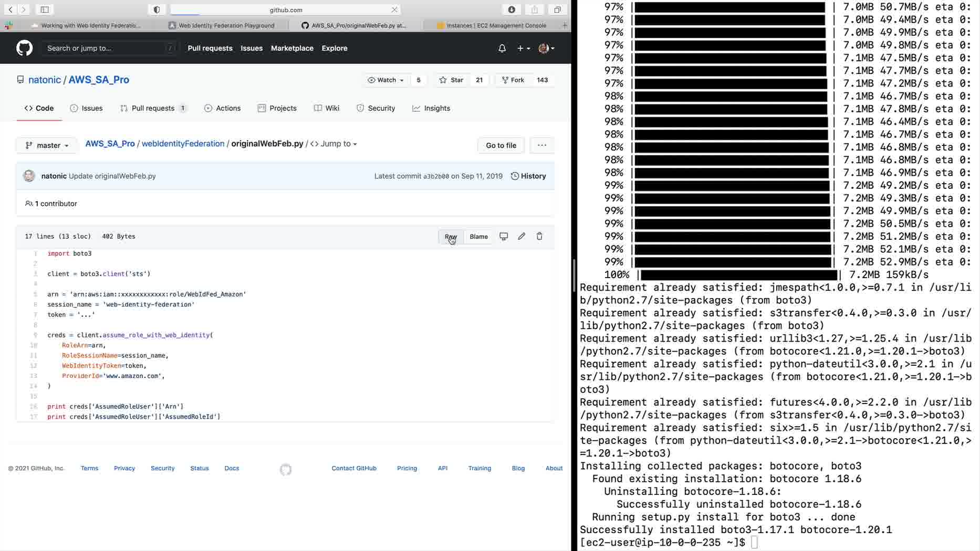Open the user avatar menu

[x=547, y=48]
